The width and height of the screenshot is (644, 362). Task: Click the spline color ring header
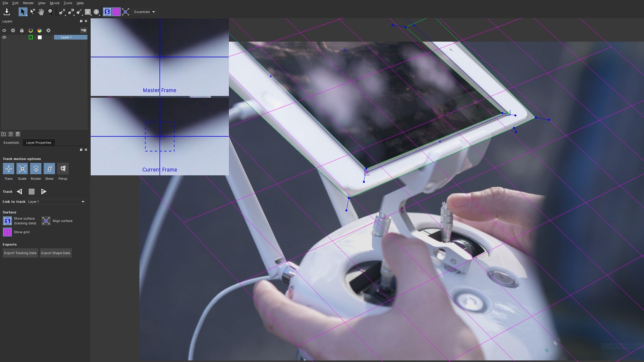point(31,31)
